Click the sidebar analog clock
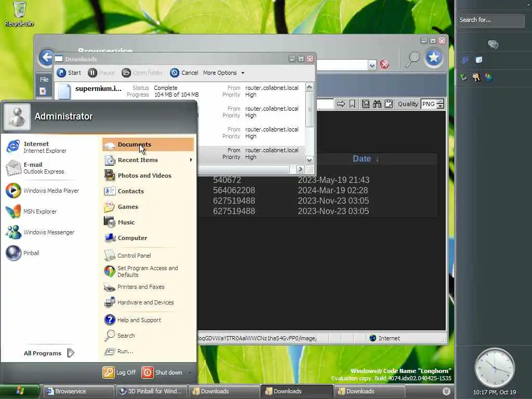Viewport: 532px width, 399px height. (495, 368)
